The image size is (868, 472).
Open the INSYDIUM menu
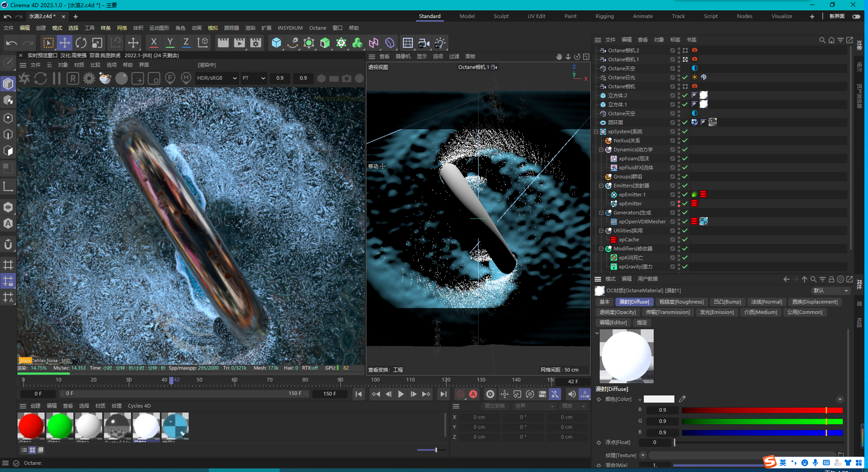click(x=290, y=28)
